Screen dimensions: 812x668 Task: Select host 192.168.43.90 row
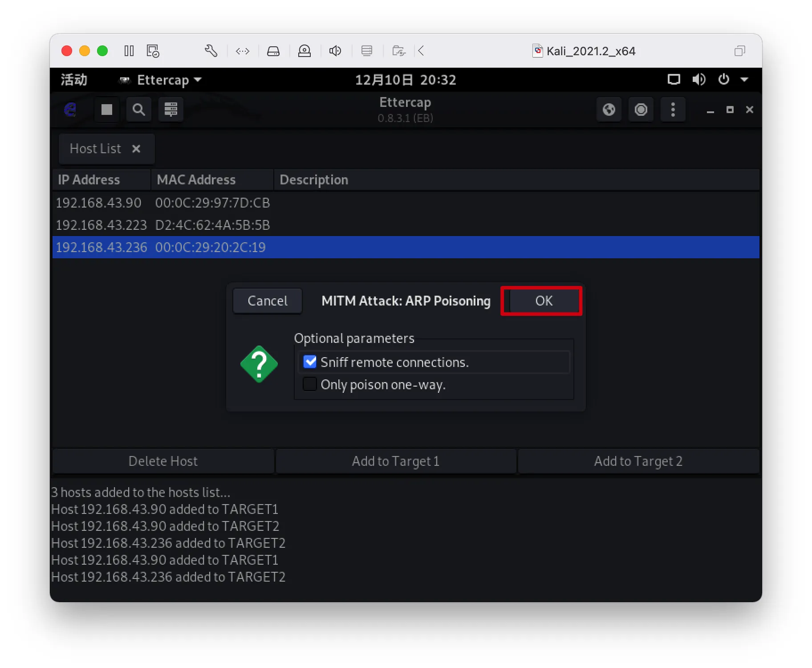click(406, 203)
